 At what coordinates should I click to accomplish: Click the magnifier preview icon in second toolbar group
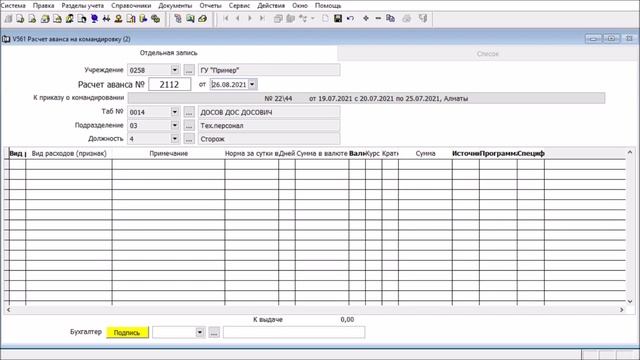190,19
